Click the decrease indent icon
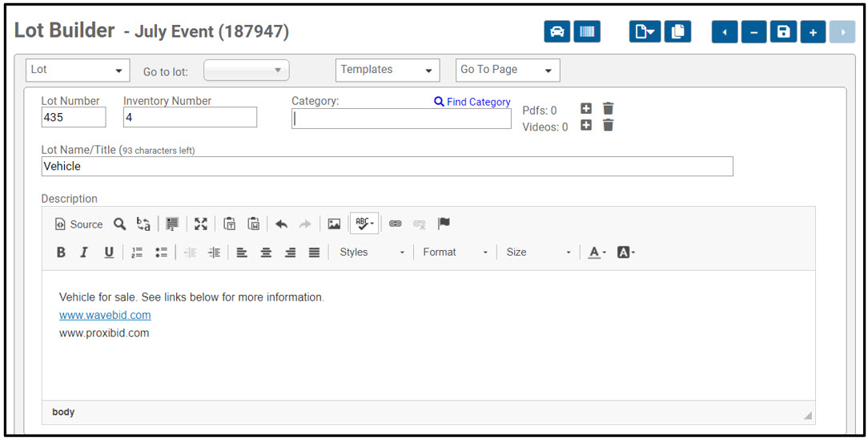 [x=190, y=252]
